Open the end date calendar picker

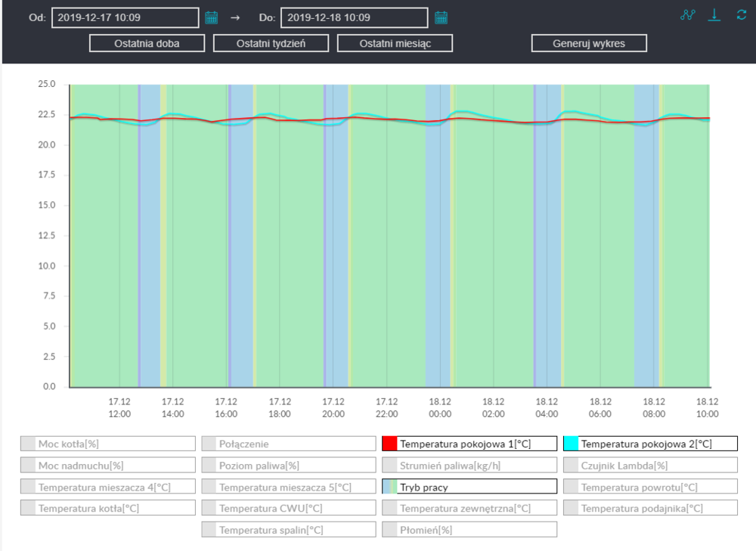442,17
